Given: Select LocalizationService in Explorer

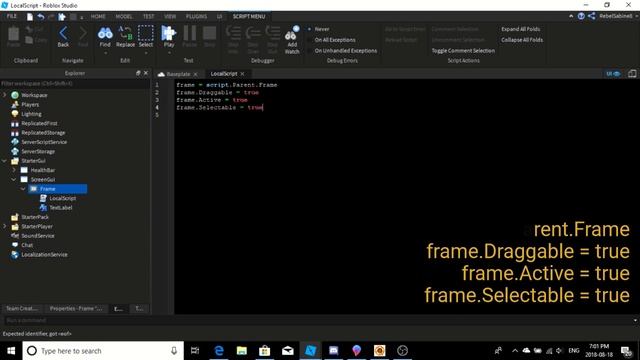Looking at the screenshot, I should tap(44, 255).
